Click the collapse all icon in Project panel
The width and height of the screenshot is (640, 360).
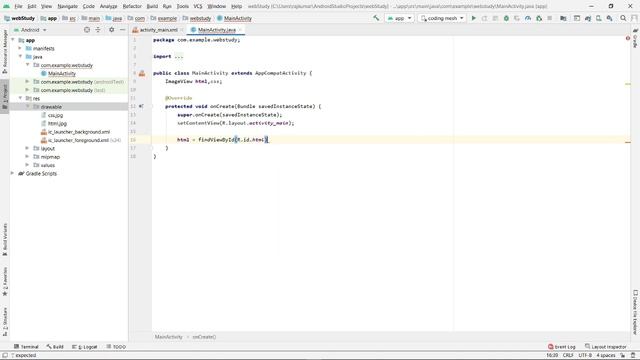click(x=98, y=30)
